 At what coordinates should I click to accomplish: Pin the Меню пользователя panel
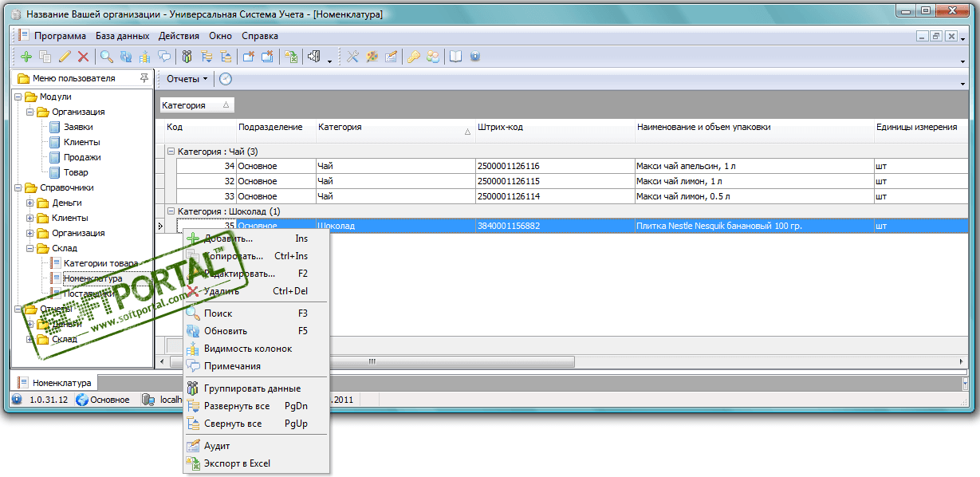click(144, 78)
